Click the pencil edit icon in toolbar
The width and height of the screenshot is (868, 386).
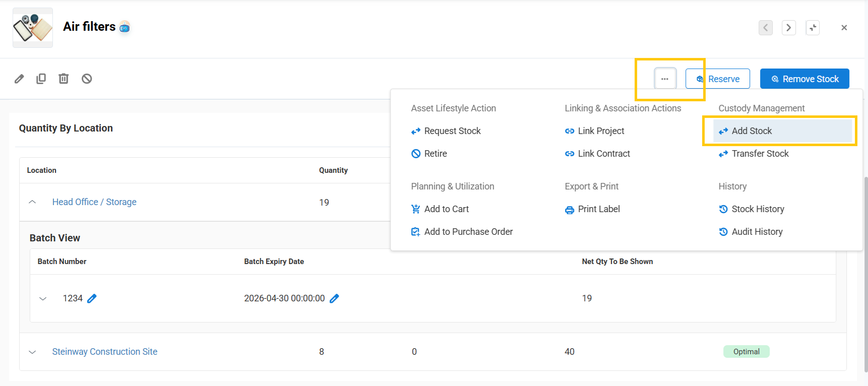coord(19,79)
